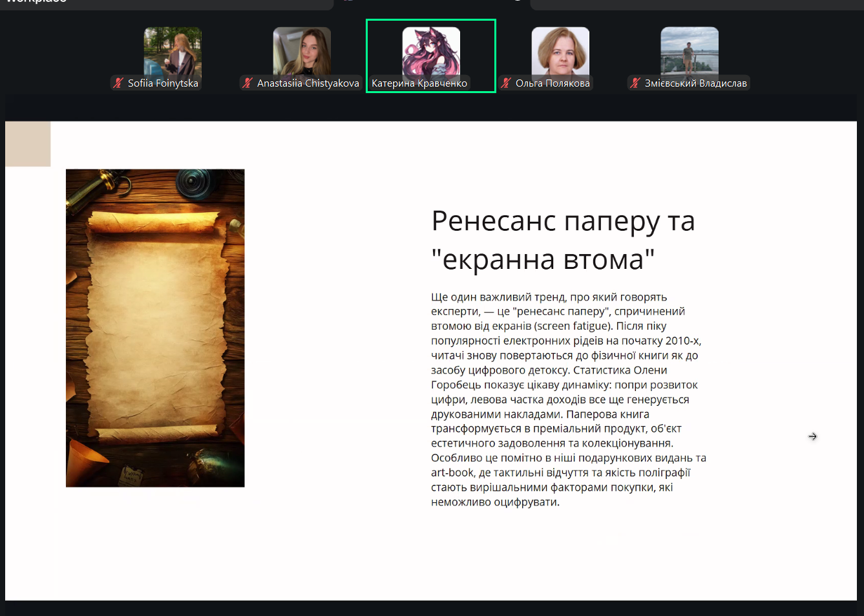Click the Workplace title at the top left
864x616 pixels.
pyautogui.click(x=36, y=2)
